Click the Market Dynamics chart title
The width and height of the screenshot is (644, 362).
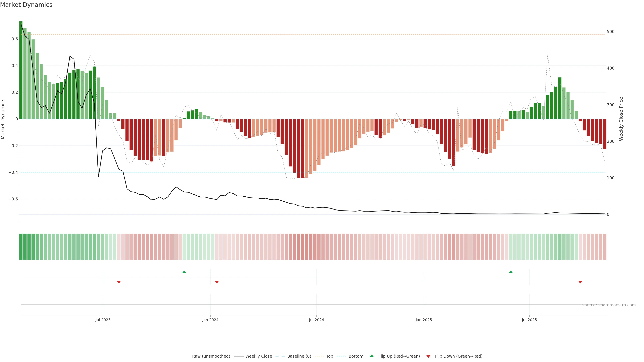pyautogui.click(x=26, y=5)
